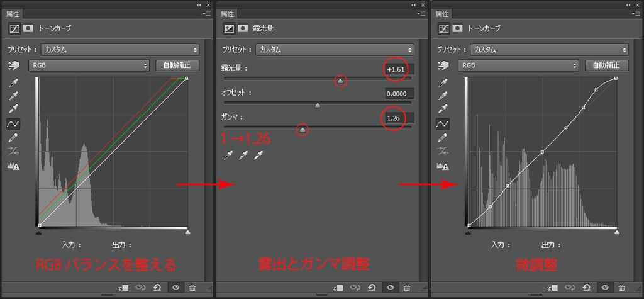This screenshot has width=644, height=299.
Task: Open panel flyout menu in Exposure panel
Action: [421, 14]
